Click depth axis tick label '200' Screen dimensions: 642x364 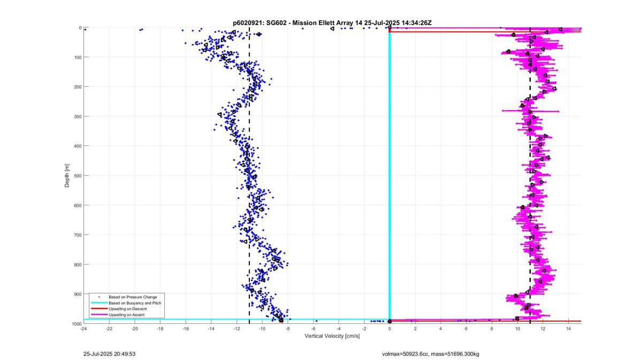(x=78, y=87)
